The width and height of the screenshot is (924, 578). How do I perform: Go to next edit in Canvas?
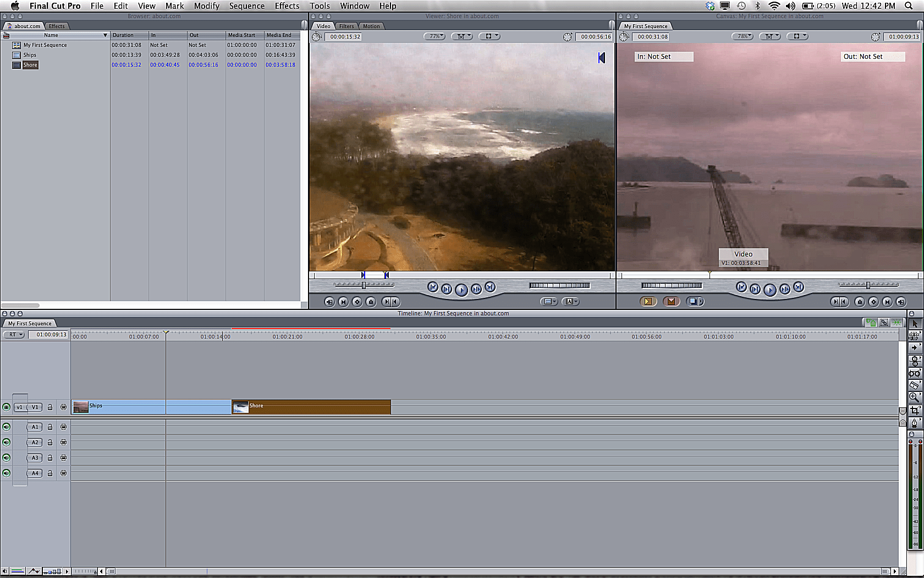[x=799, y=287]
